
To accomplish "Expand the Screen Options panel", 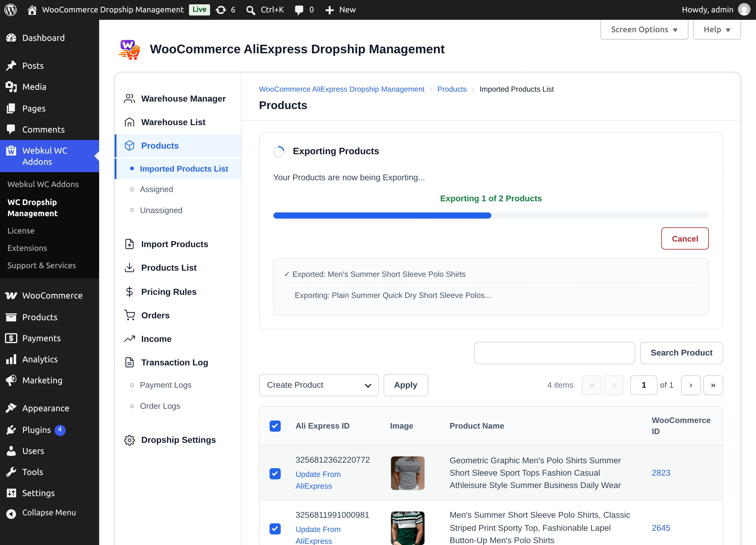I will (644, 30).
